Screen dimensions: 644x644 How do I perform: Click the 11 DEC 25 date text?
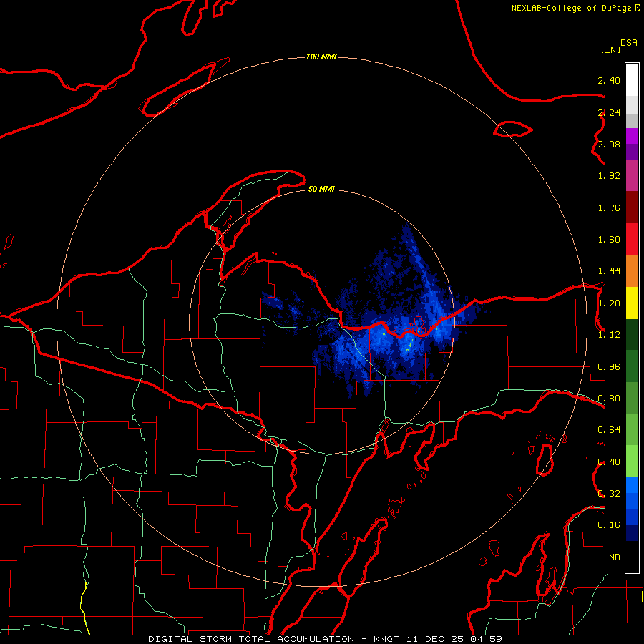pos(436,639)
